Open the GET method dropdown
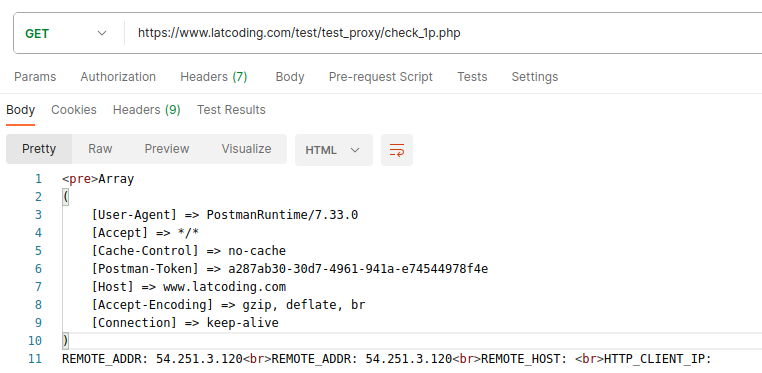 tap(66, 34)
